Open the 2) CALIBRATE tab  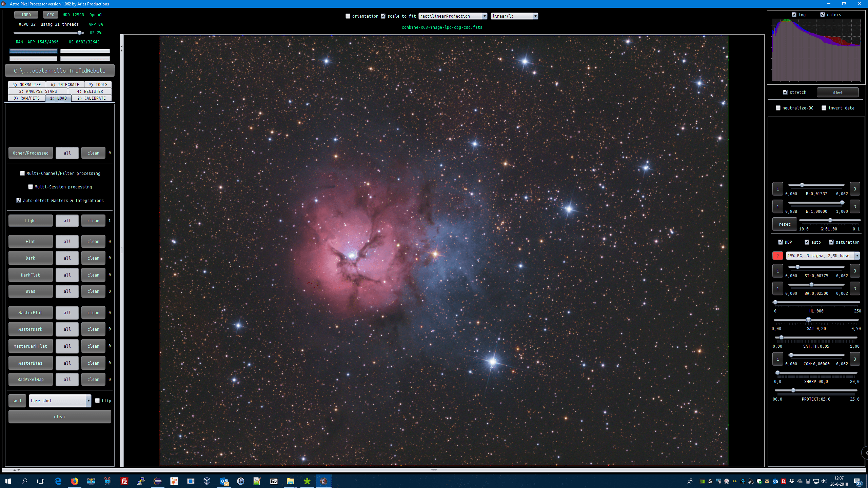[x=92, y=98]
